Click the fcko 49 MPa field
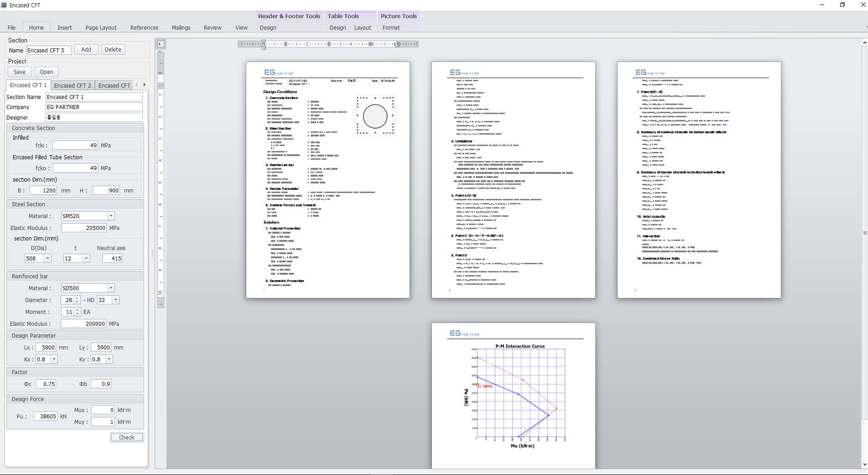This screenshot has height=475, width=868. click(75, 168)
